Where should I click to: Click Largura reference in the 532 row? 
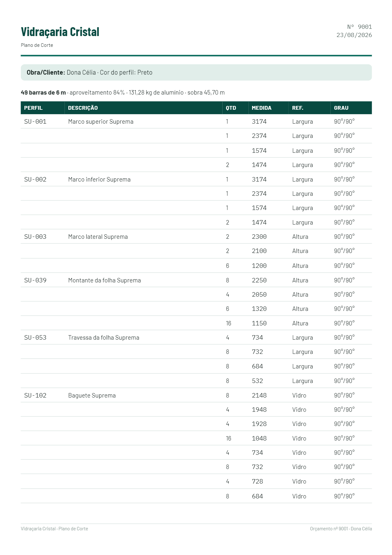[303, 381]
